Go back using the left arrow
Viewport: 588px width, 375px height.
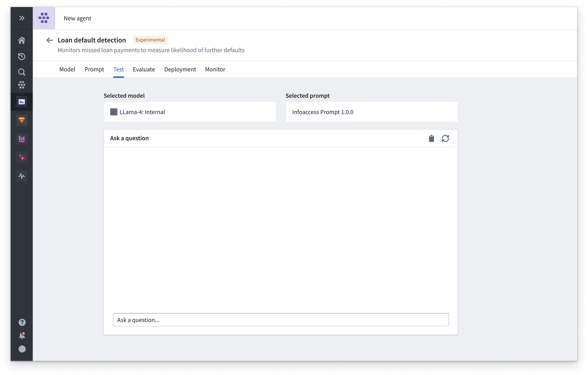pos(50,40)
